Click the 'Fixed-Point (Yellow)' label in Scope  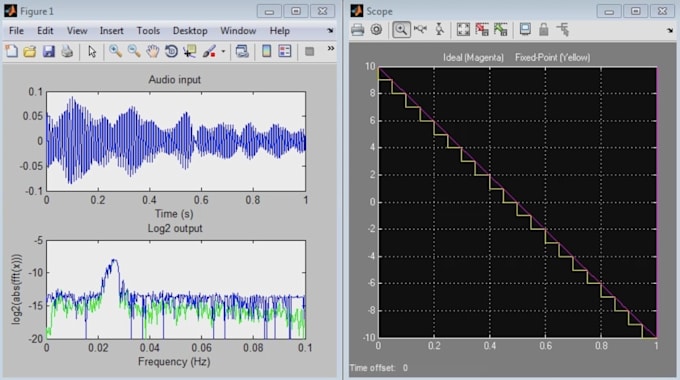(x=552, y=57)
